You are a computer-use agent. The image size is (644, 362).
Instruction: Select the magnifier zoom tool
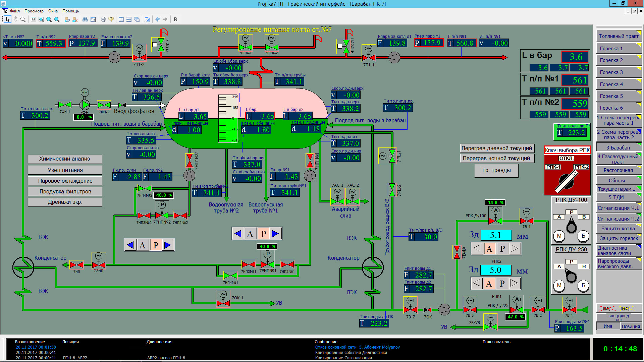[23, 19]
